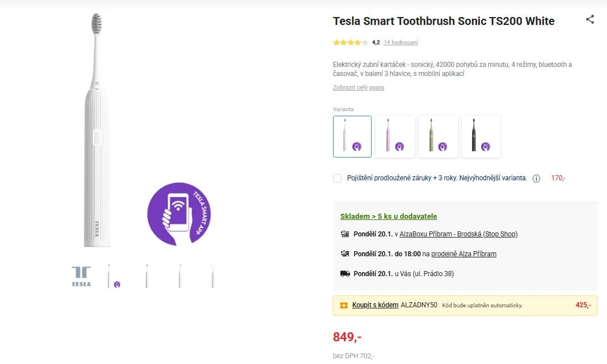Open the '14 hodnocení' reviews link

click(401, 43)
